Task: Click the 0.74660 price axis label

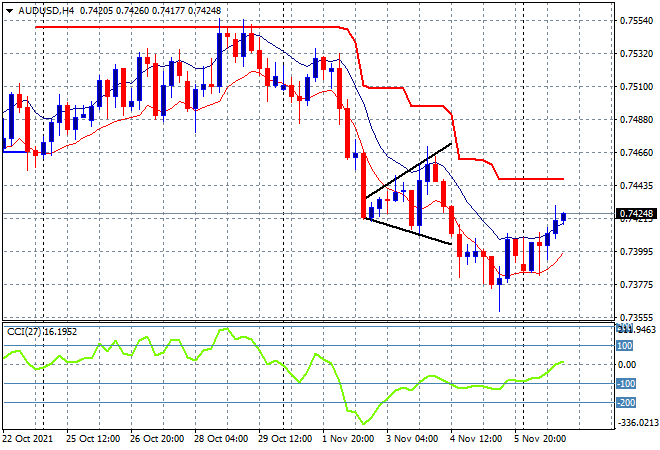Action: [x=636, y=152]
